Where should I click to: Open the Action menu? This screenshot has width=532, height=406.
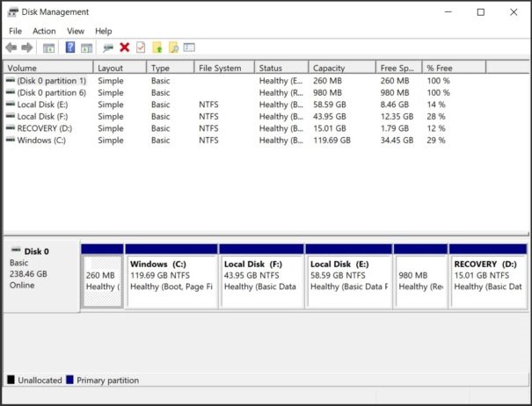44,31
